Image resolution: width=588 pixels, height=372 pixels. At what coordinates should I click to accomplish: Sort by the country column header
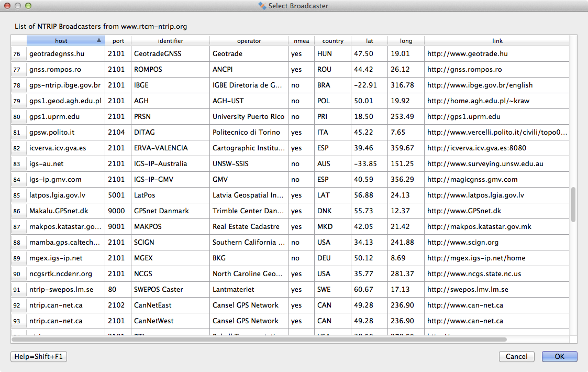tap(332, 41)
